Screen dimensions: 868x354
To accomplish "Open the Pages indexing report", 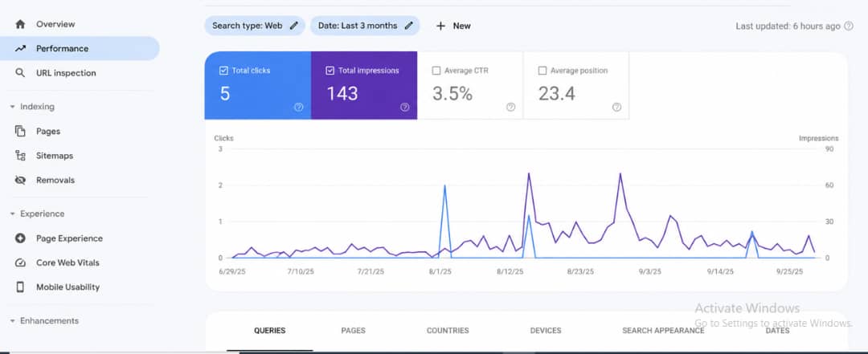I will 80,132.
